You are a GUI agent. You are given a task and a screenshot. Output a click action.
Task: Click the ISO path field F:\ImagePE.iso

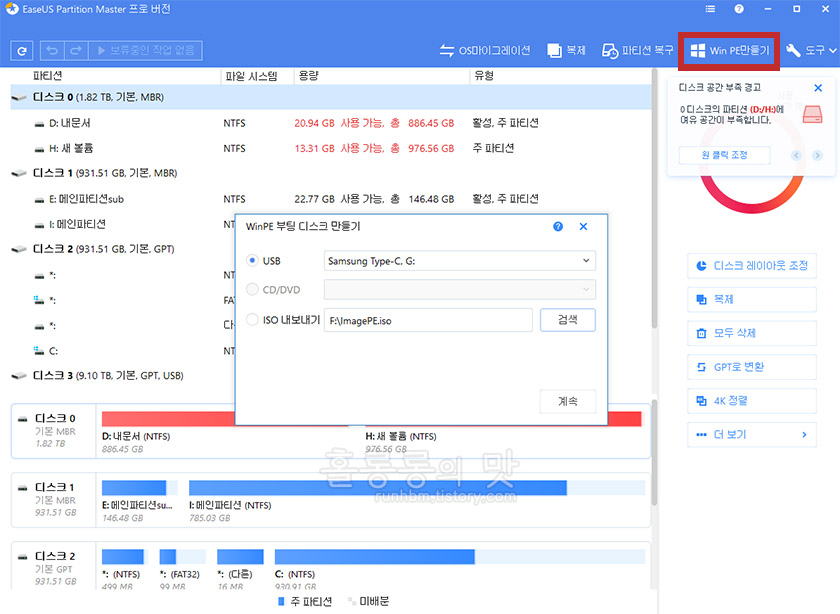tap(428, 320)
